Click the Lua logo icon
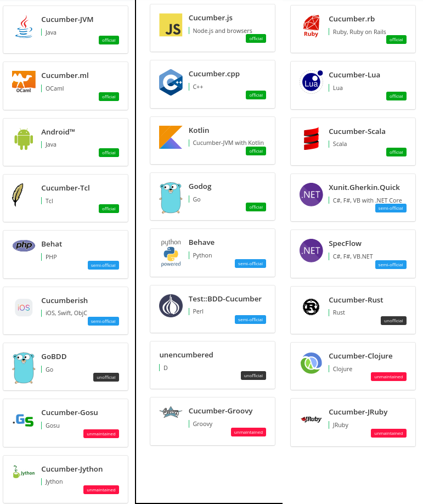 coord(311,82)
